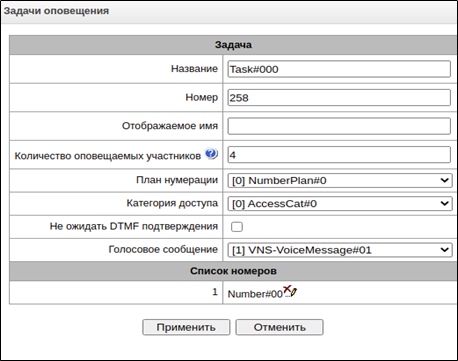Image resolution: width=458 pixels, height=361 pixels.
Task: Click the Номер field with 258
Action: (x=339, y=97)
